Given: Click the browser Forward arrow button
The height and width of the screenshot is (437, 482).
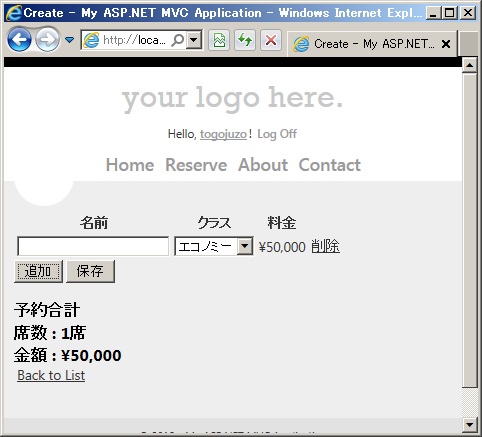Looking at the screenshot, I should pyautogui.click(x=47, y=40).
